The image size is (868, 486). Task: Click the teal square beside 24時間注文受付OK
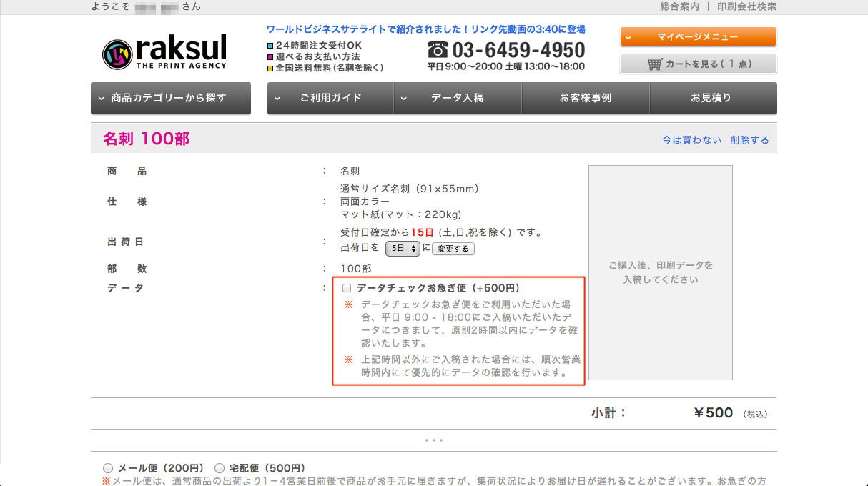point(270,46)
